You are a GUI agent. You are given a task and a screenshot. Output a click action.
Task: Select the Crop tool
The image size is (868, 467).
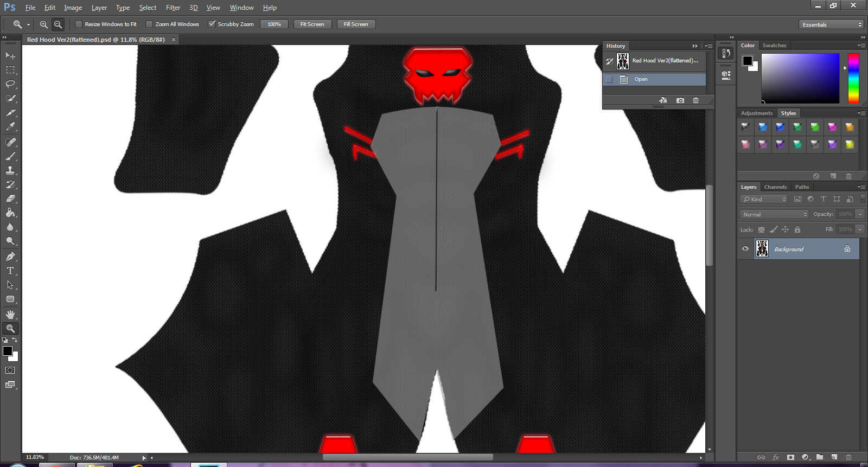pos(10,113)
